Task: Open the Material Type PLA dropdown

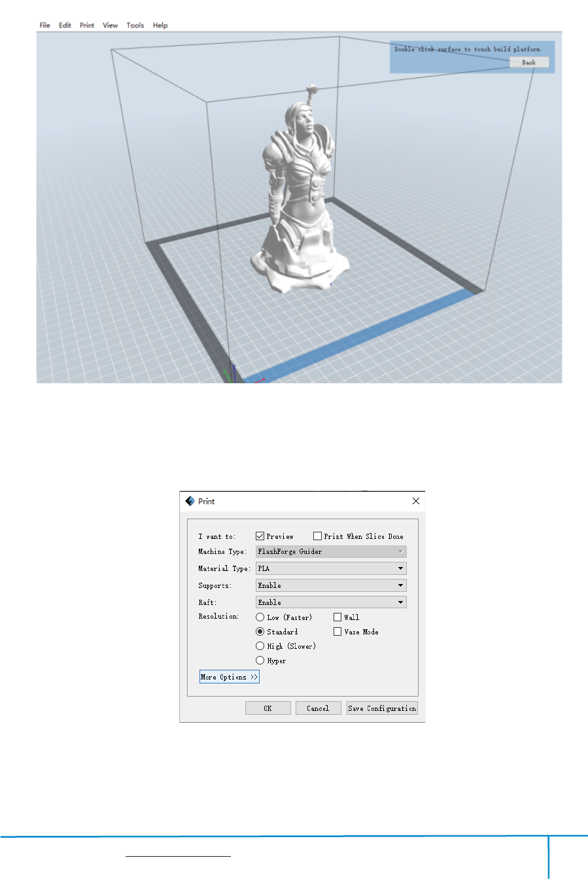Action: (x=331, y=568)
